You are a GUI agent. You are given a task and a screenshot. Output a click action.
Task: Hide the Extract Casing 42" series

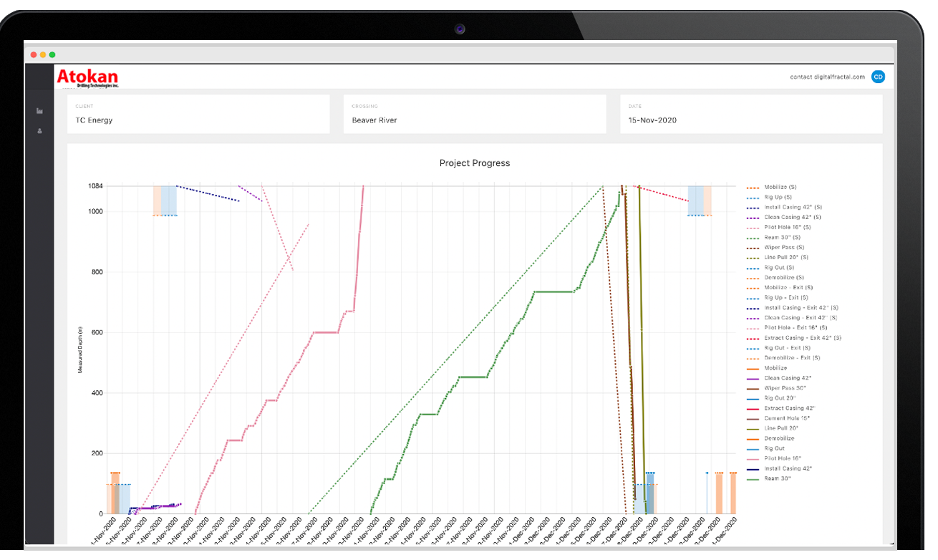[781, 407]
